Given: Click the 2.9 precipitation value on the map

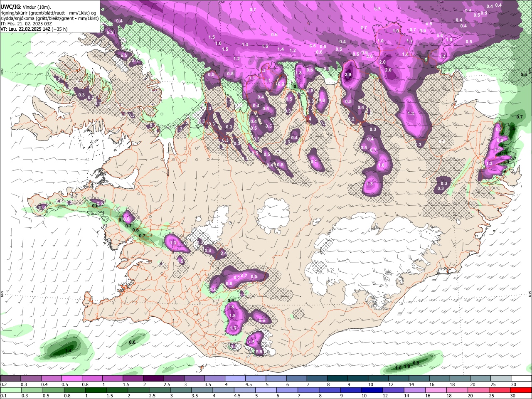Looking at the screenshot, I should pyautogui.click(x=348, y=74).
